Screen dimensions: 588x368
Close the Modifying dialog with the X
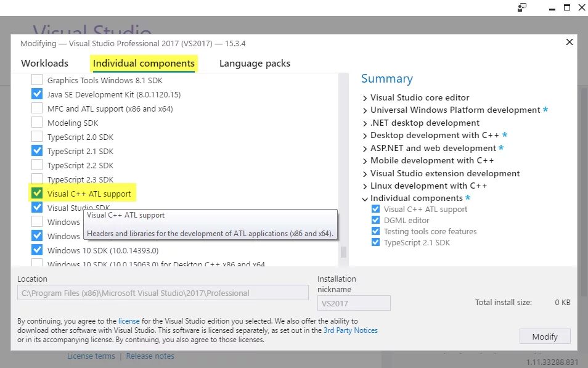[x=570, y=42]
